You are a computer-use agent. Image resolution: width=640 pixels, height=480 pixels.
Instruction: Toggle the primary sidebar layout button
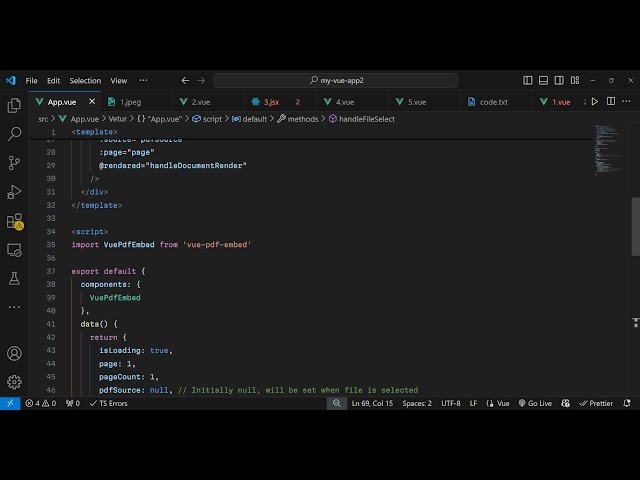tap(528, 80)
